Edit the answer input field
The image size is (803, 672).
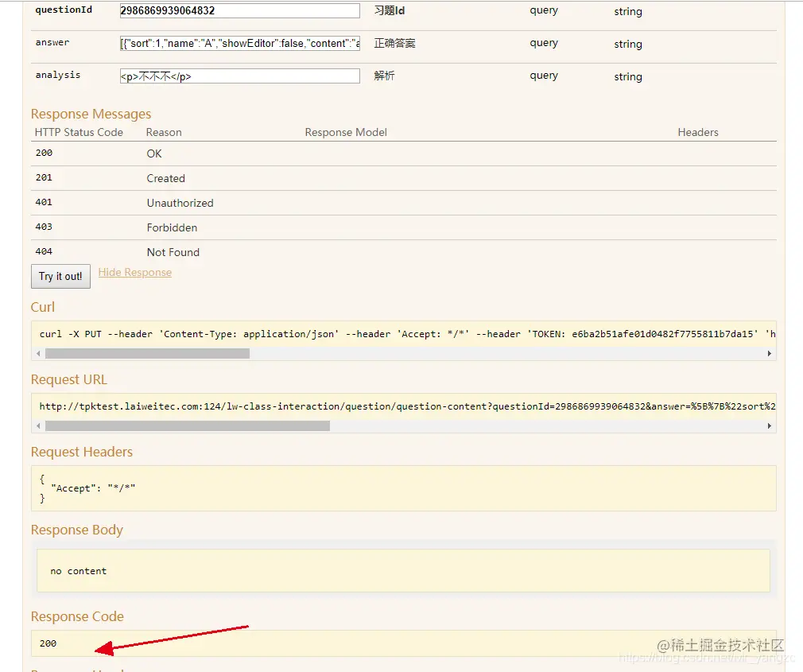tap(239, 44)
